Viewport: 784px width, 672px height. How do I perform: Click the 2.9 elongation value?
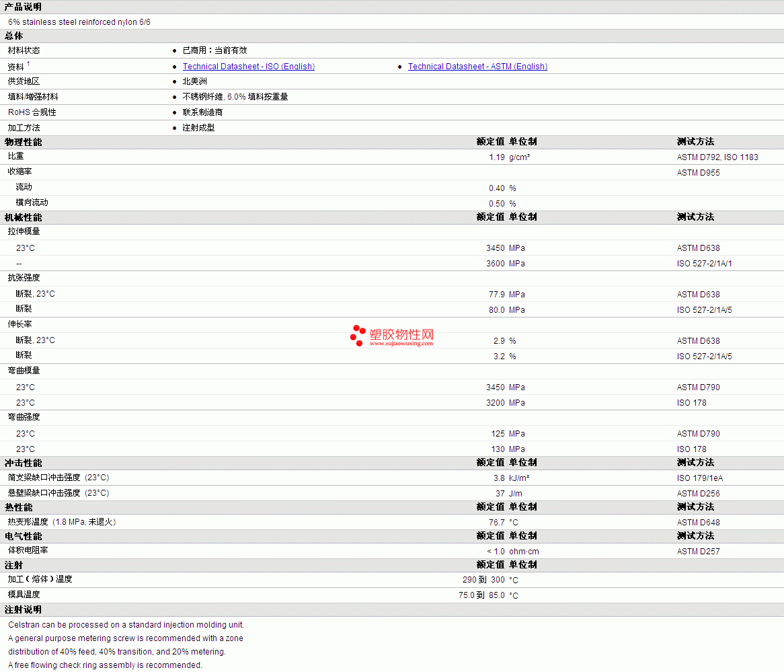coord(499,341)
